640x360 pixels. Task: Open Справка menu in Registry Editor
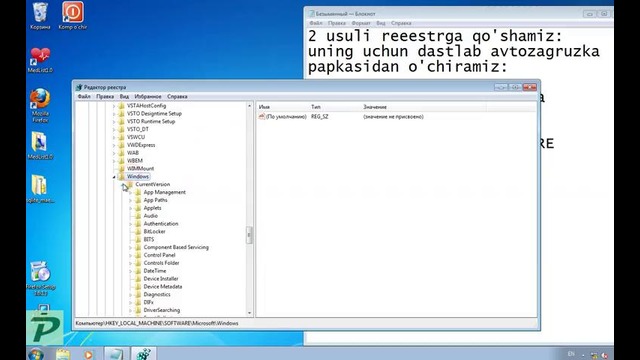pyautogui.click(x=177, y=97)
